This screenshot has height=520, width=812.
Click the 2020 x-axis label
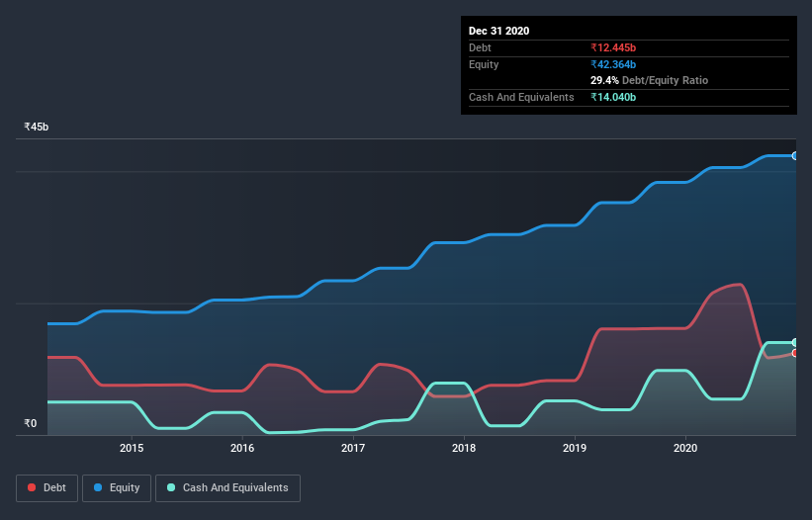point(685,448)
